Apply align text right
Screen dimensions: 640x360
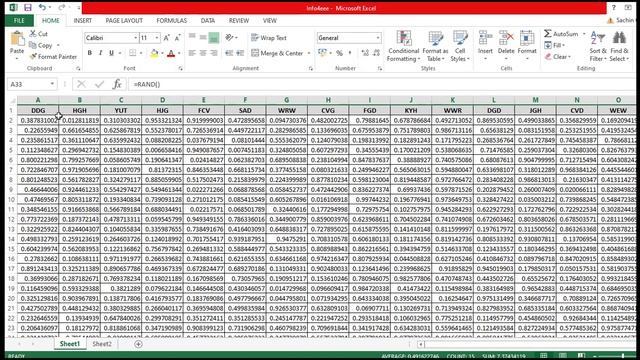pyautogui.click(x=213, y=53)
